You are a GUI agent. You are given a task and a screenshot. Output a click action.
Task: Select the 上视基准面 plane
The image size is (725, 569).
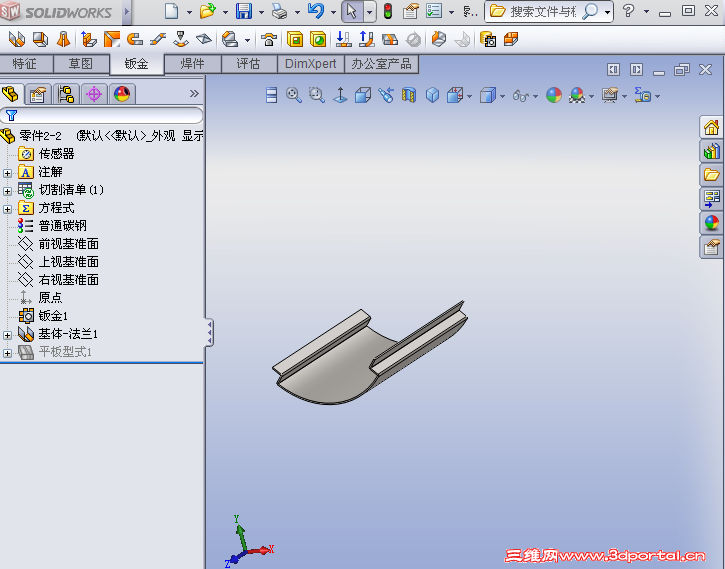click(58, 262)
